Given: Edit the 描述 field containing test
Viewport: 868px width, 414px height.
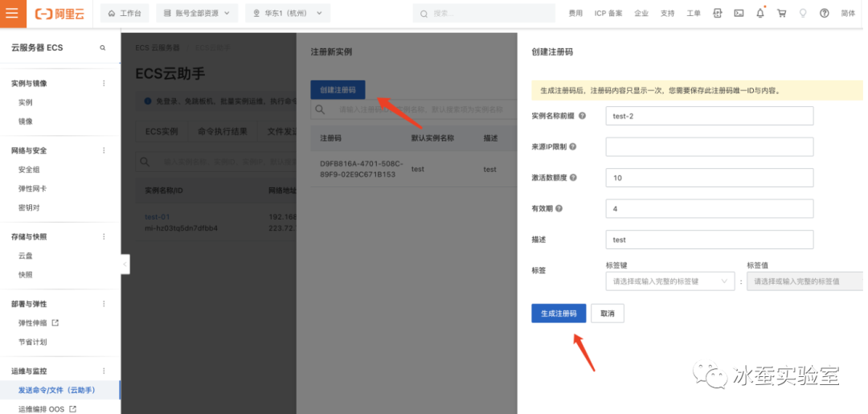Looking at the screenshot, I should click(710, 240).
